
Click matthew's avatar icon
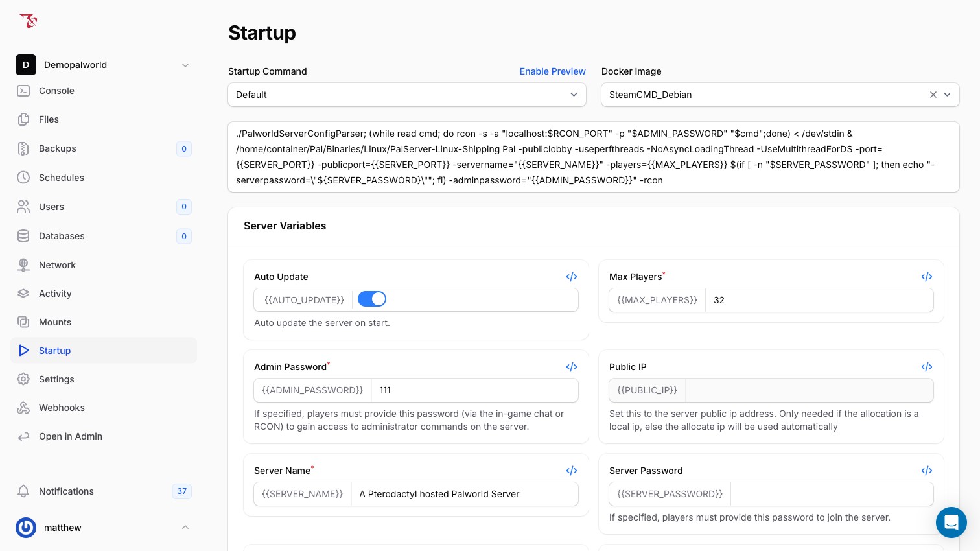(26, 528)
